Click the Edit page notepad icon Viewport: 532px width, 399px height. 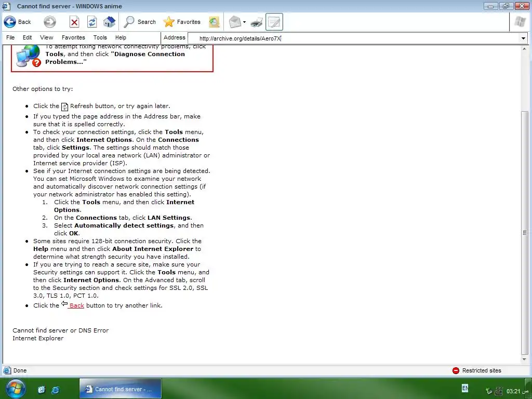point(274,22)
